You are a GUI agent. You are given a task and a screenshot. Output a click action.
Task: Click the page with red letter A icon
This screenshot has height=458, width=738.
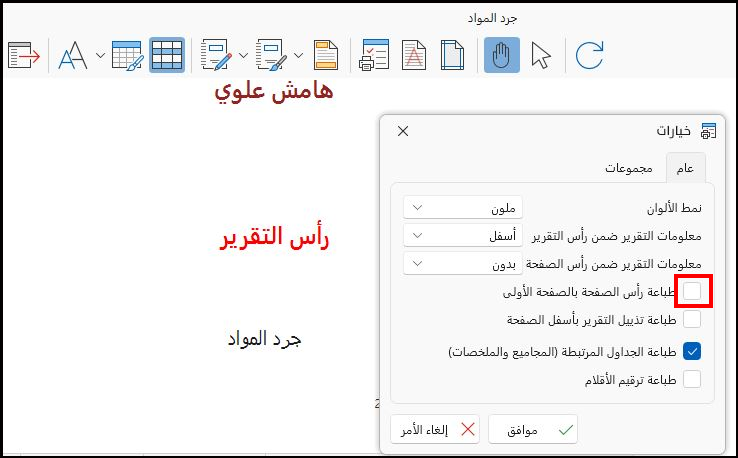414,55
